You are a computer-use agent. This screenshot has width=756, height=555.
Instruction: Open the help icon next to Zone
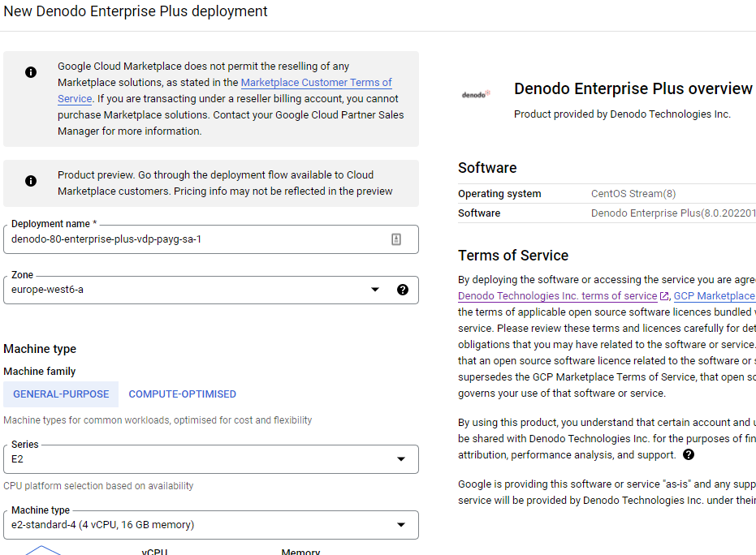(x=403, y=290)
